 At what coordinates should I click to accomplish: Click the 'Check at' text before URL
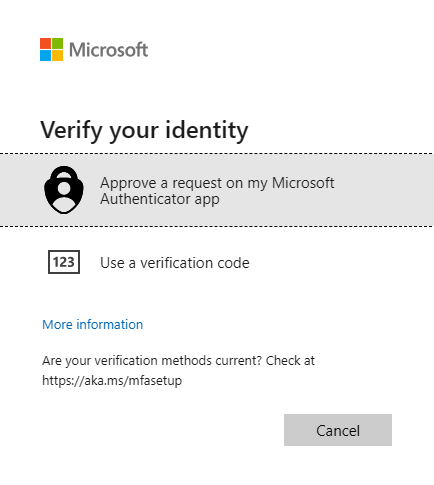[x=290, y=361]
